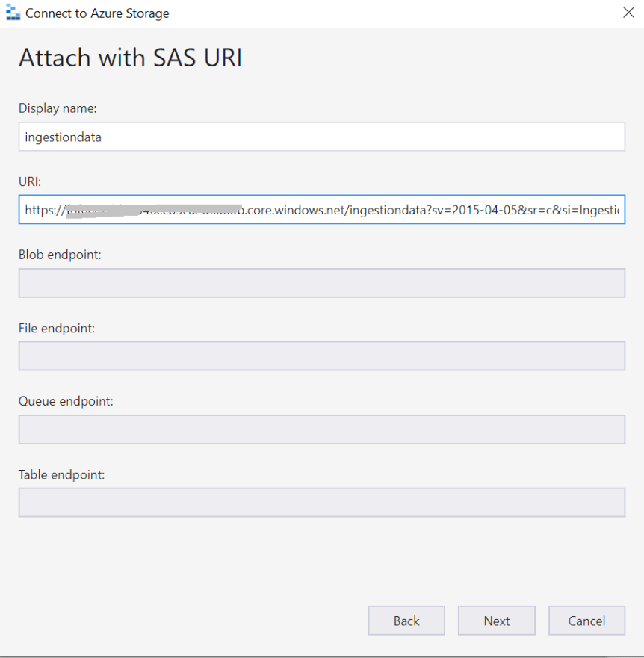The height and width of the screenshot is (658, 644).
Task: Cancel the SAS URI attachment
Action: click(x=586, y=621)
